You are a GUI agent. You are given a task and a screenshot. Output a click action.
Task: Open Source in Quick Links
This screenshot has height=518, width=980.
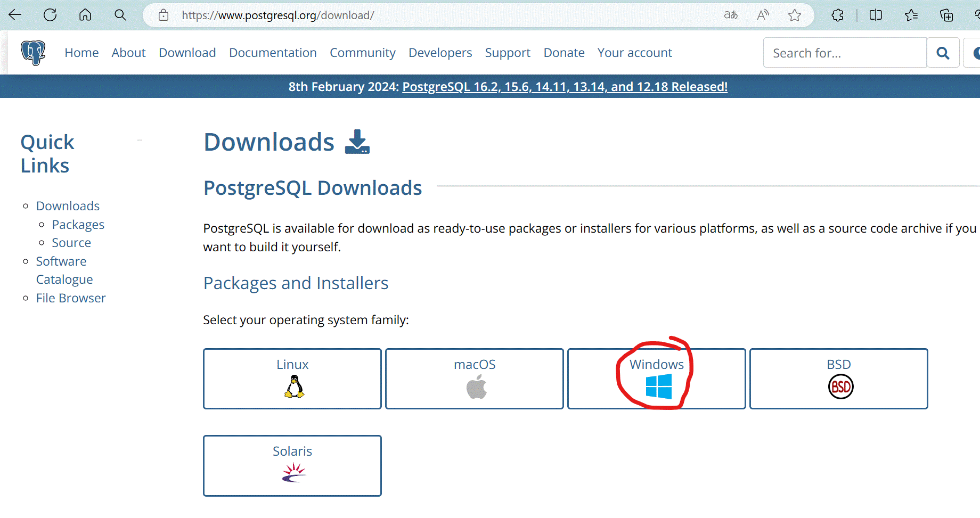coord(71,243)
